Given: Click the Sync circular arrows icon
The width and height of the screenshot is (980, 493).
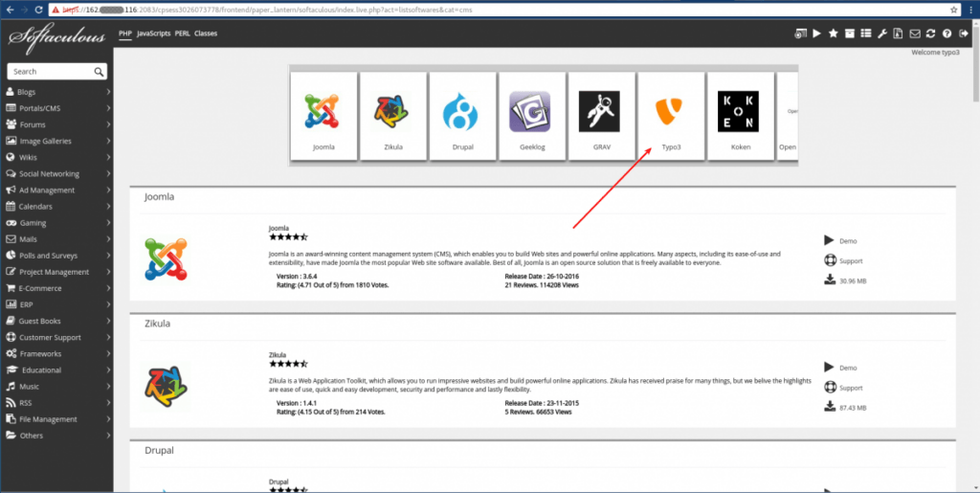Looking at the screenshot, I should [930, 34].
